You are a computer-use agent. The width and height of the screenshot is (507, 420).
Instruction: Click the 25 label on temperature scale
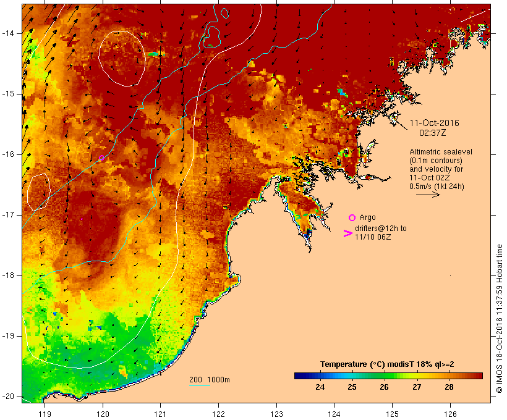tap(352, 387)
